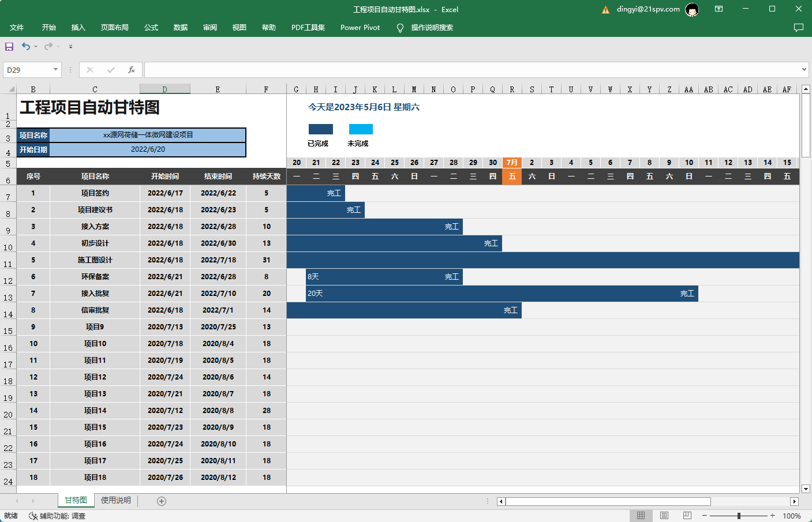Open the 视图 ribbon tab
812x522 pixels.
coord(240,28)
